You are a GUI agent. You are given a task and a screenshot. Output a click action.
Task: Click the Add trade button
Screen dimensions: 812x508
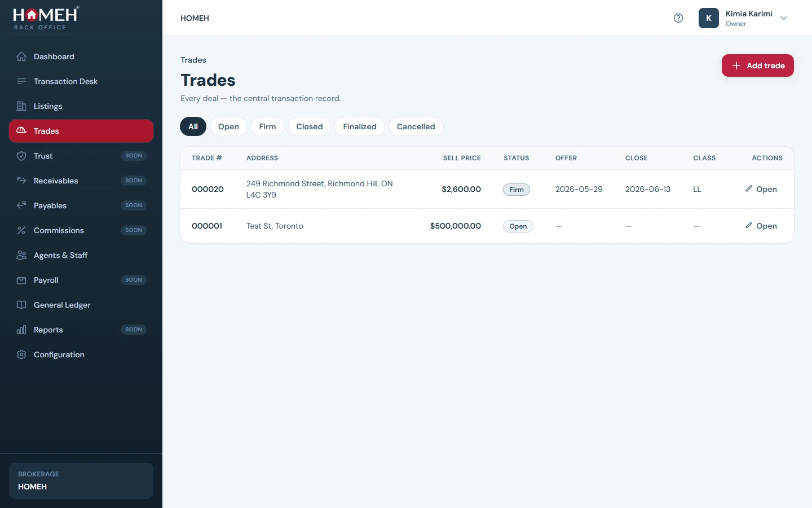click(758, 65)
